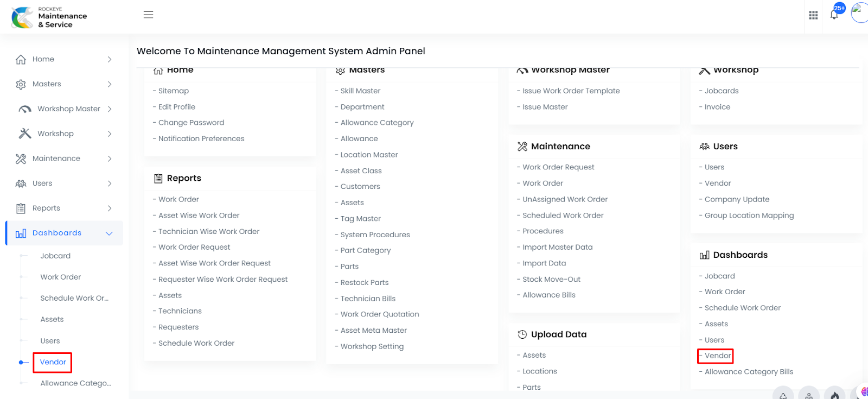Image resolution: width=868 pixels, height=399 pixels.
Task: Open Issue Master link
Action: pyautogui.click(x=545, y=107)
